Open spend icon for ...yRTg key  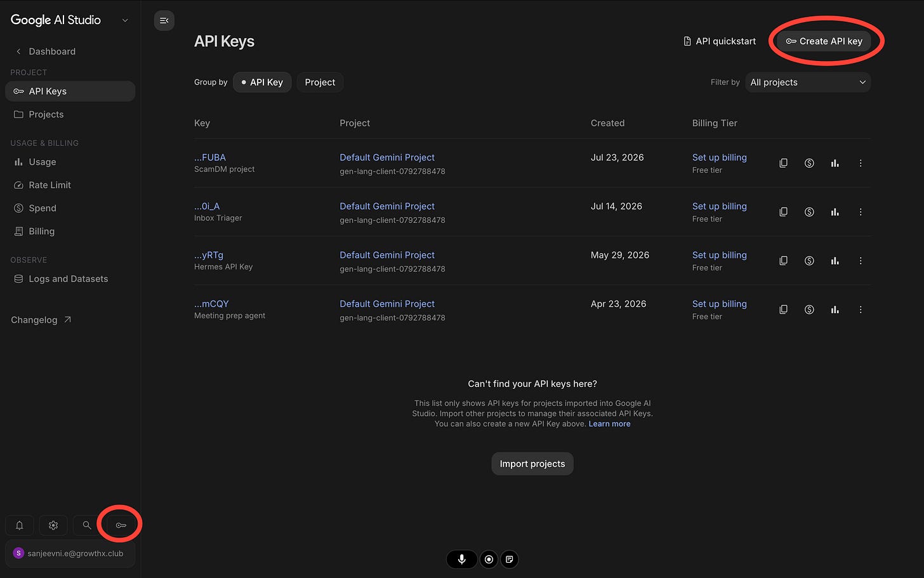[809, 261]
